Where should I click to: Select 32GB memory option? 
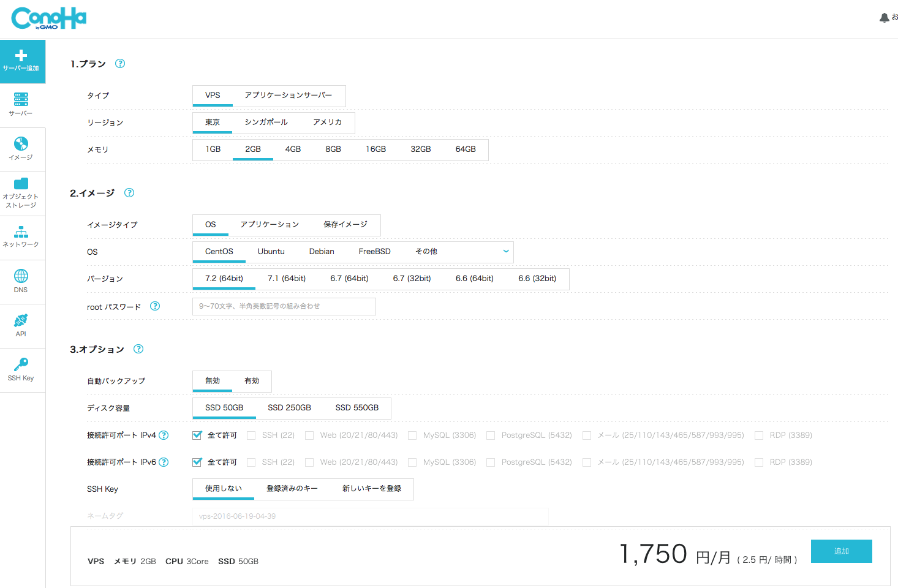pos(421,149)
